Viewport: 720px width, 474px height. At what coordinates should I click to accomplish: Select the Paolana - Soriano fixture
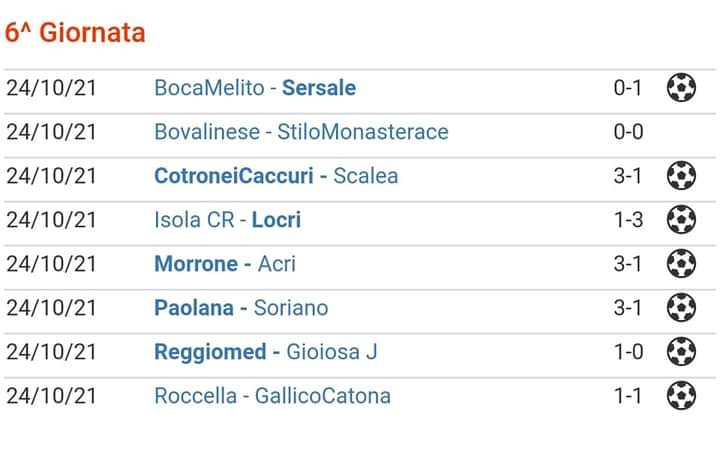point(241,308)
